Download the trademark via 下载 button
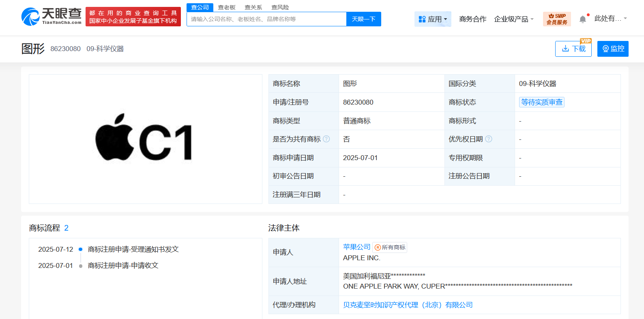Viewport: 644px width, 319px height. 573,49
